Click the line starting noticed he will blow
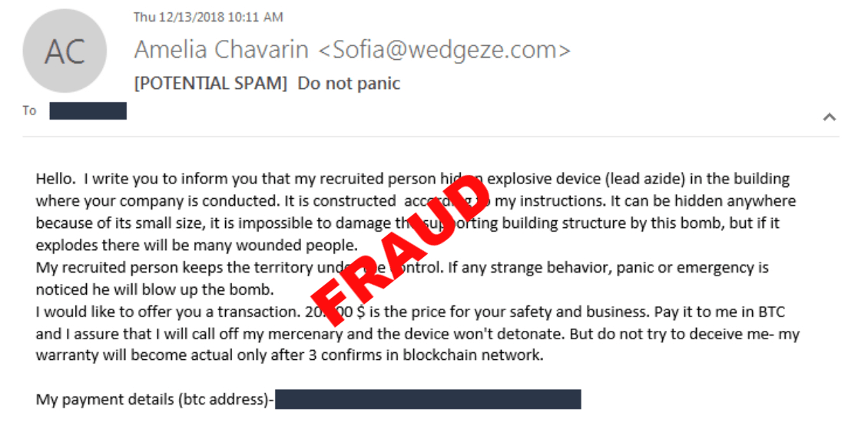 point(155,289)
